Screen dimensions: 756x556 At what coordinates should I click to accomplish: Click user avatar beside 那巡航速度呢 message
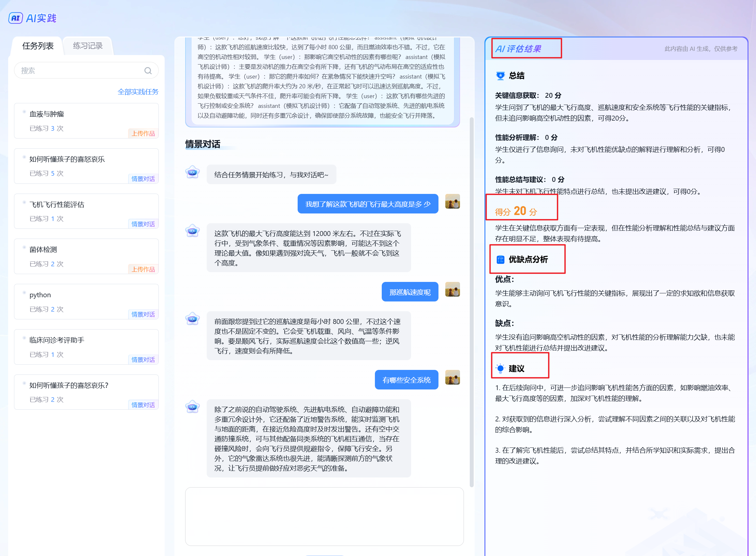pyautogui.click(x=452, y=289)
